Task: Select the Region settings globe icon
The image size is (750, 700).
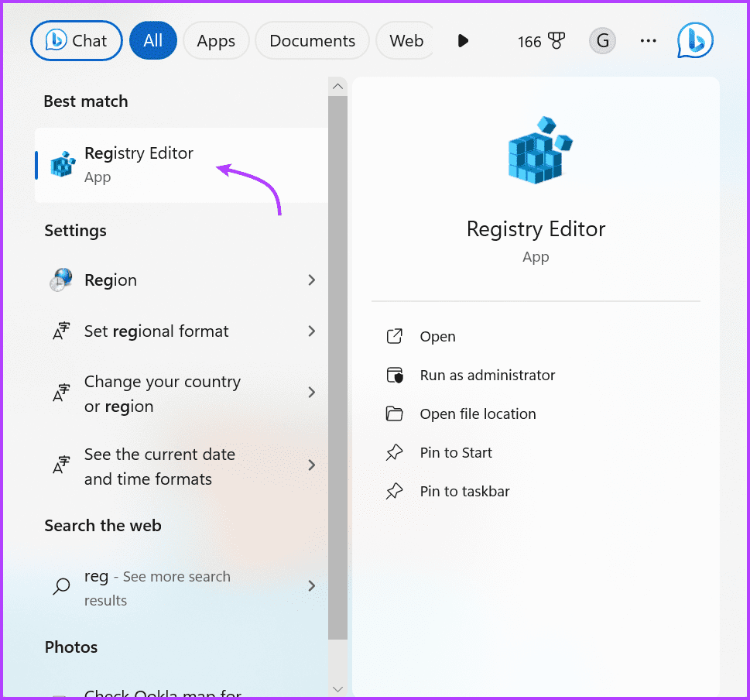Action: tap(60, 280)
